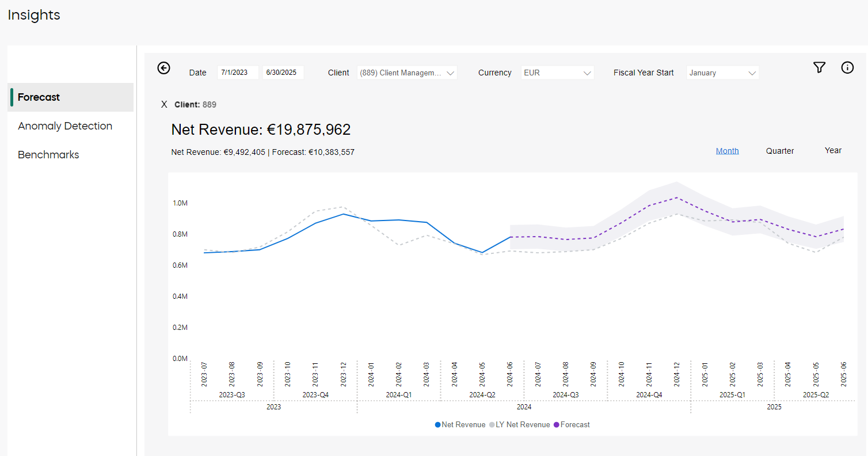Image resolution: width=868 pixels, height=456 pixels.
Task: Click the 2025-Q1 axis label
Action: pos(733,395)
